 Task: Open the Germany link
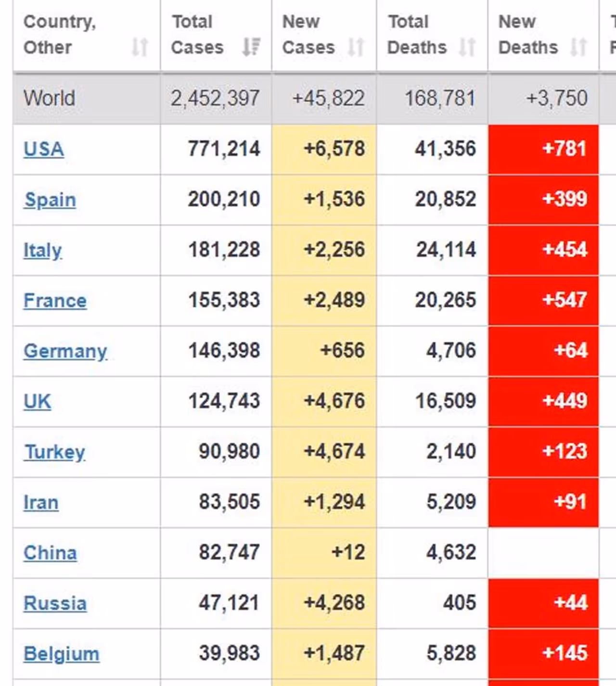(x=65, y=351)
